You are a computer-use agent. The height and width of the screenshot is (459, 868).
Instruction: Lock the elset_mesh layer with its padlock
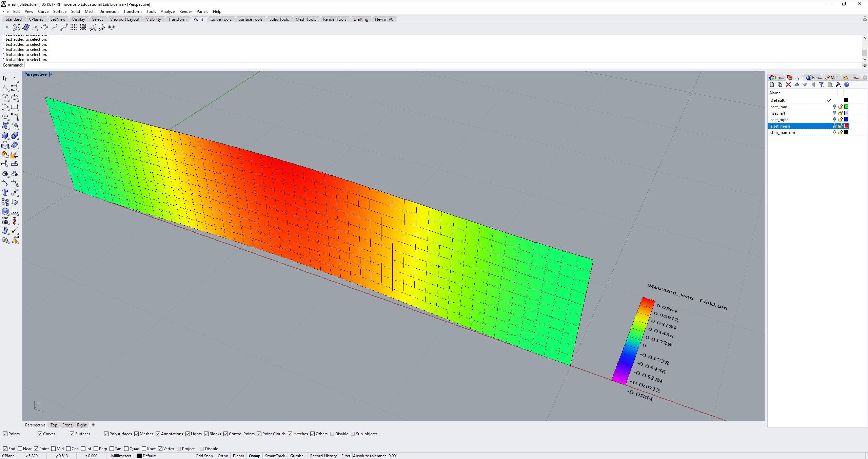point(840,126)
